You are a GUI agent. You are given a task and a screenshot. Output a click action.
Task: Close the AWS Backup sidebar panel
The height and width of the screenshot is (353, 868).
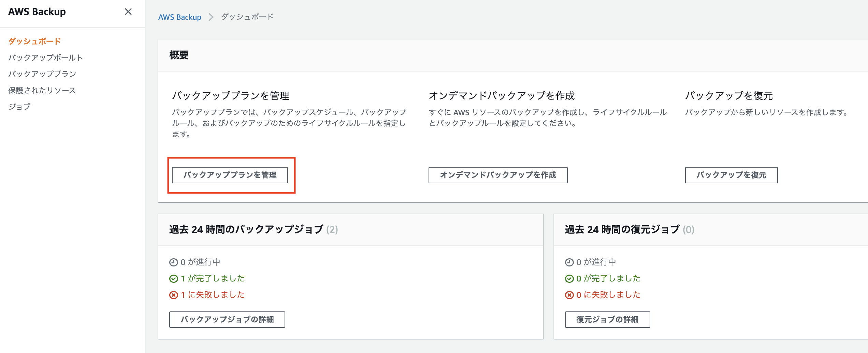pyautogui.click(x=128, y=12)
